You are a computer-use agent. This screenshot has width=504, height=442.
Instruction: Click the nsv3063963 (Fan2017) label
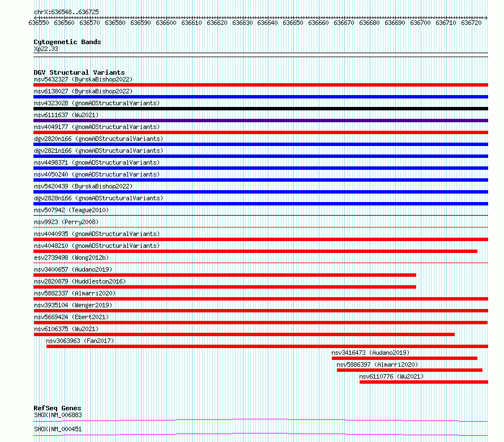[80, 341]
